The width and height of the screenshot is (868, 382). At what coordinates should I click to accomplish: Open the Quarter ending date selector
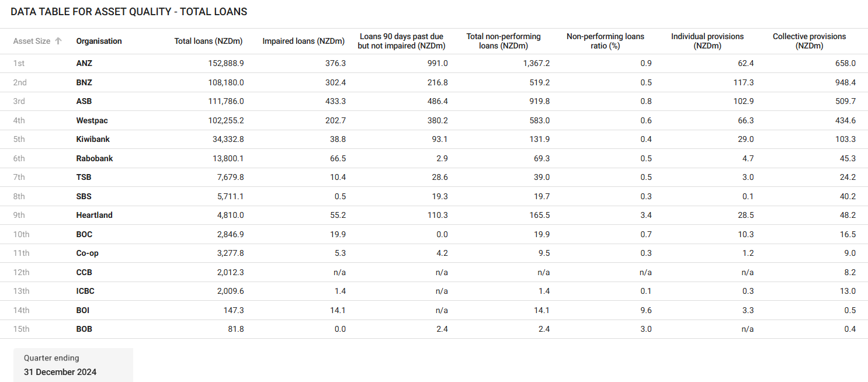73,365
